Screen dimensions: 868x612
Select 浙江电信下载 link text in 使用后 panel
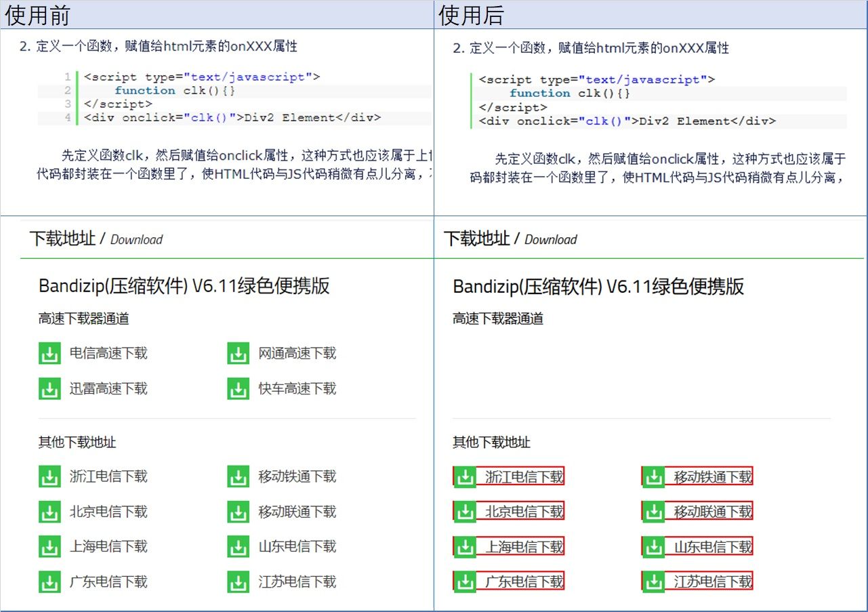(x=524, y=477)
